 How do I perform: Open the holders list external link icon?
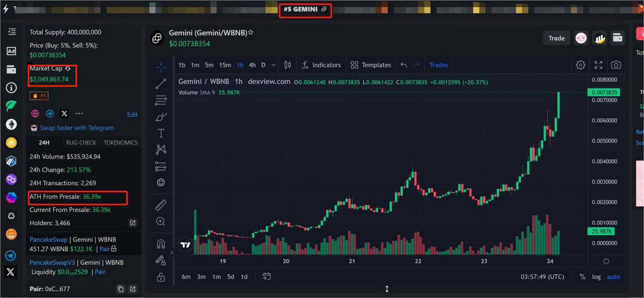[133, 223]
